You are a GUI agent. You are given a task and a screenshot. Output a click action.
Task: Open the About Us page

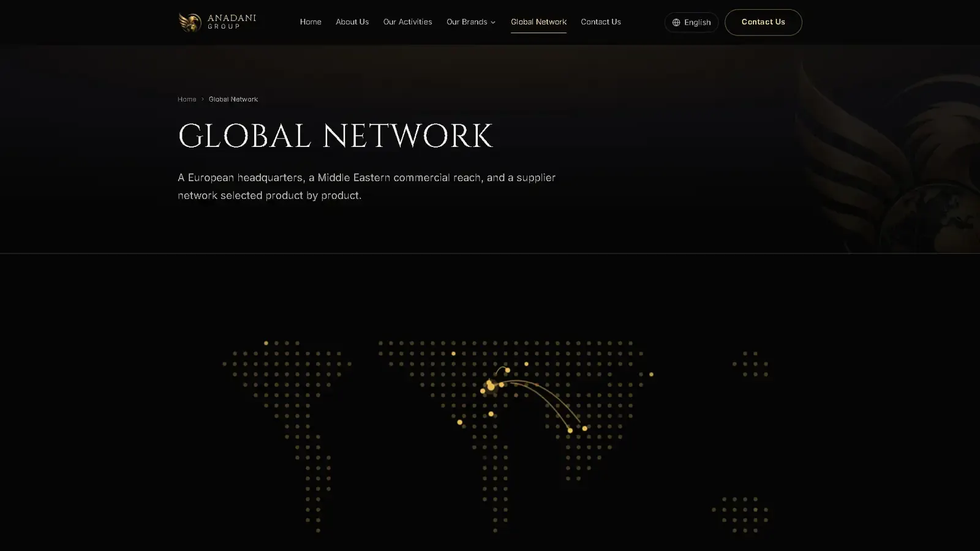(352, 22)
